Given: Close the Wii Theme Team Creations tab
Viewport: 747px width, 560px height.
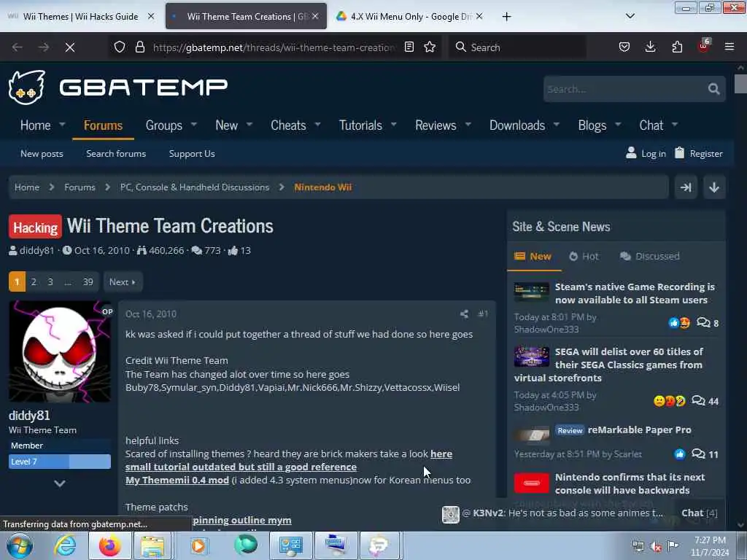Looking at the screenshot, I should pos(315,16).
